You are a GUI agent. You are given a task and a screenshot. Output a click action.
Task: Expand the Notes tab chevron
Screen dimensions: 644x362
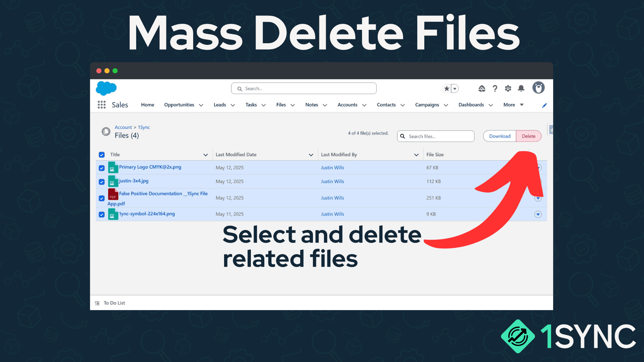(x=325, y=105)
